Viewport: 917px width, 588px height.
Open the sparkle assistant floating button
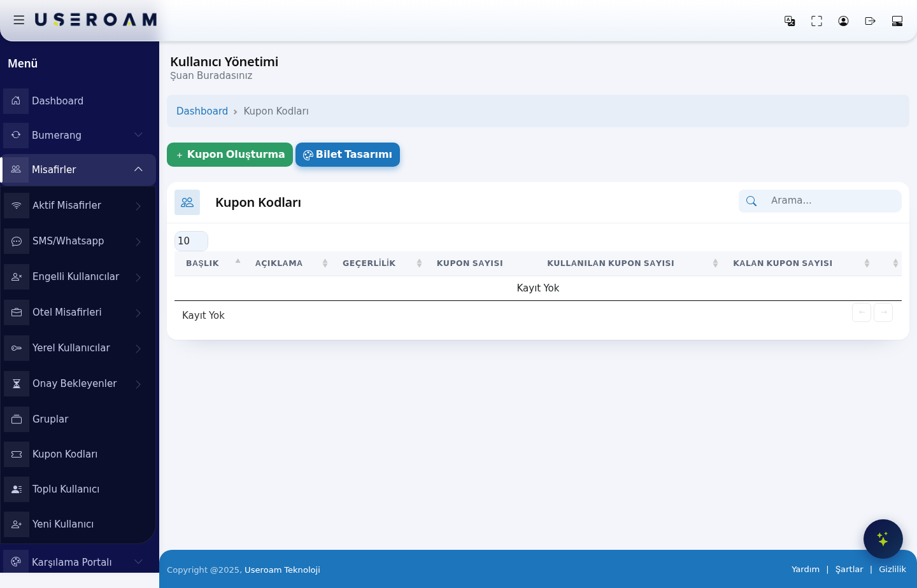pos(883,539)
